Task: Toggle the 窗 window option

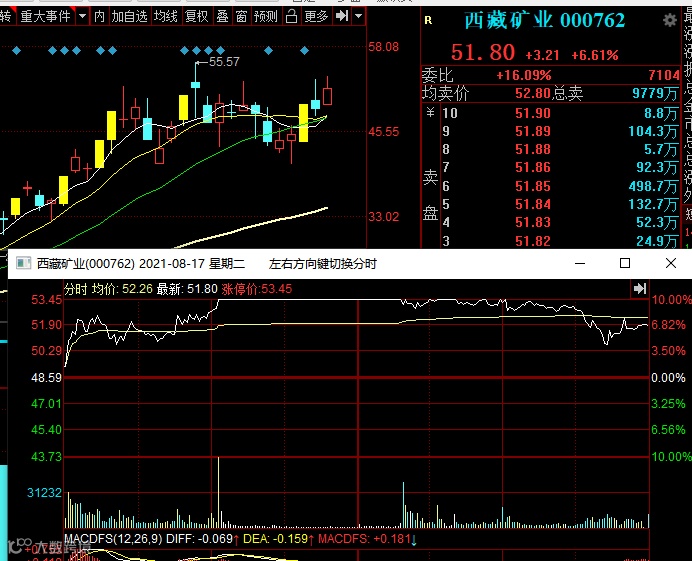Action: tap(241, 17)
